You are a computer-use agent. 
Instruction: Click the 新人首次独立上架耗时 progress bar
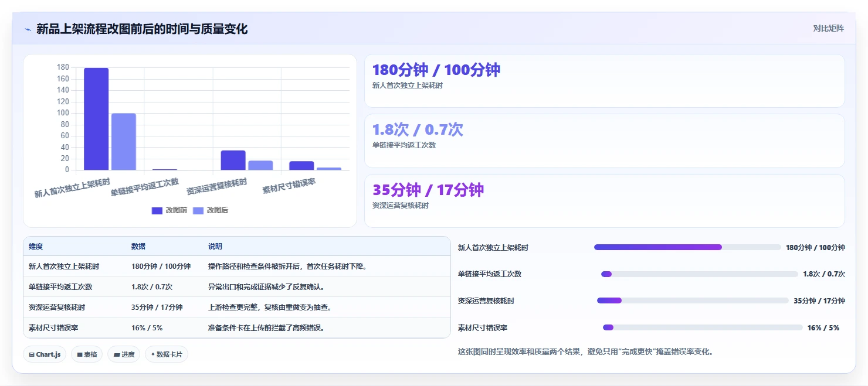point(687,247)
